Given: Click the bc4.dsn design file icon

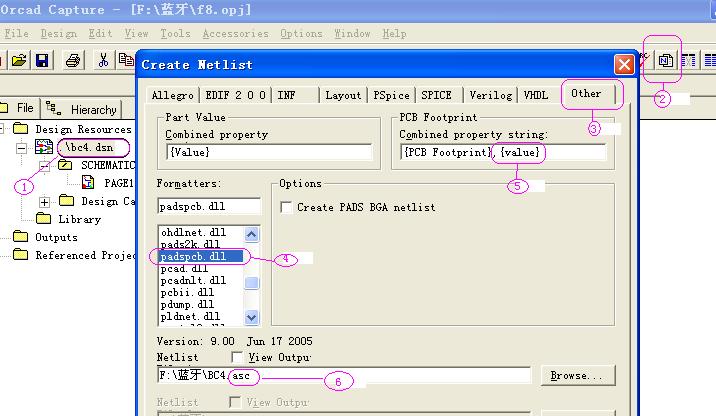Looking at the screenshot, I should 44,147.
